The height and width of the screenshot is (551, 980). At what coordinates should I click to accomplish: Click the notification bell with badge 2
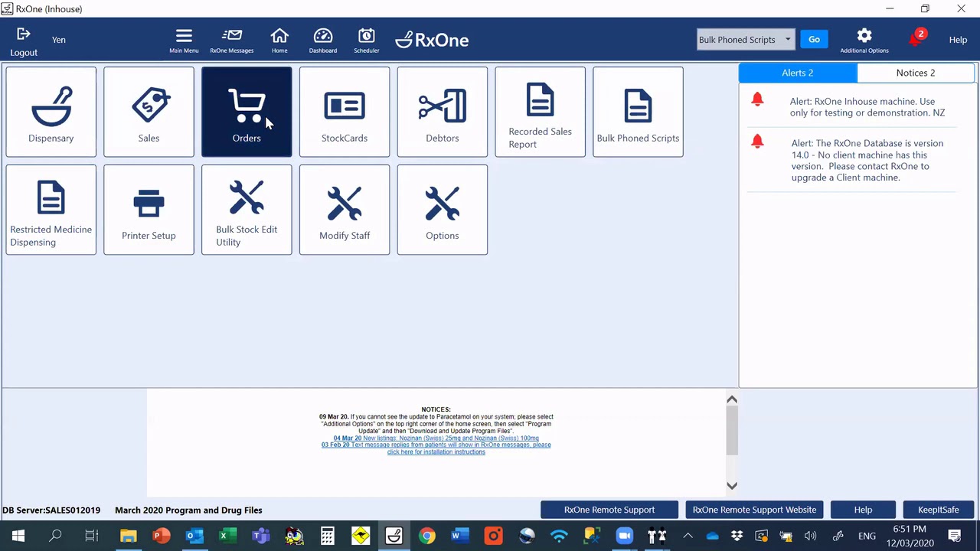coord(916,38)
